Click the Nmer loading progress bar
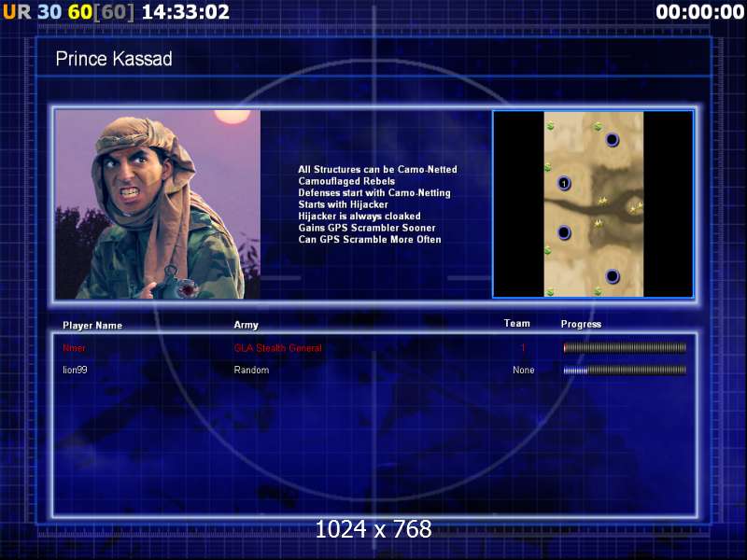This screenshot has width=747, height=560. point(624,348)
